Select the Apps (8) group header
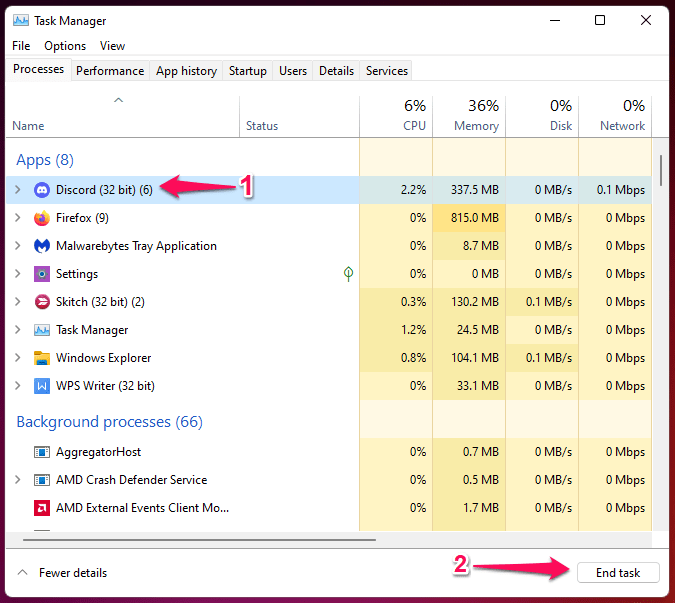The width and height of the screenshot is (675, 603). [45, 160]
